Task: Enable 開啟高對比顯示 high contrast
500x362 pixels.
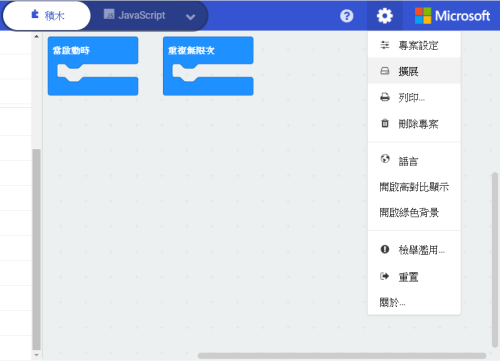Action: [414, 187]
